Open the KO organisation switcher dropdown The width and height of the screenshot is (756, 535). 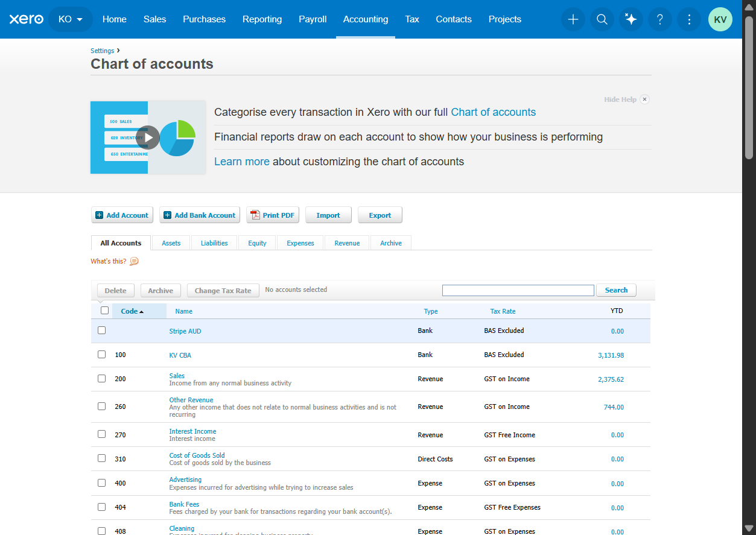(71, 19)
